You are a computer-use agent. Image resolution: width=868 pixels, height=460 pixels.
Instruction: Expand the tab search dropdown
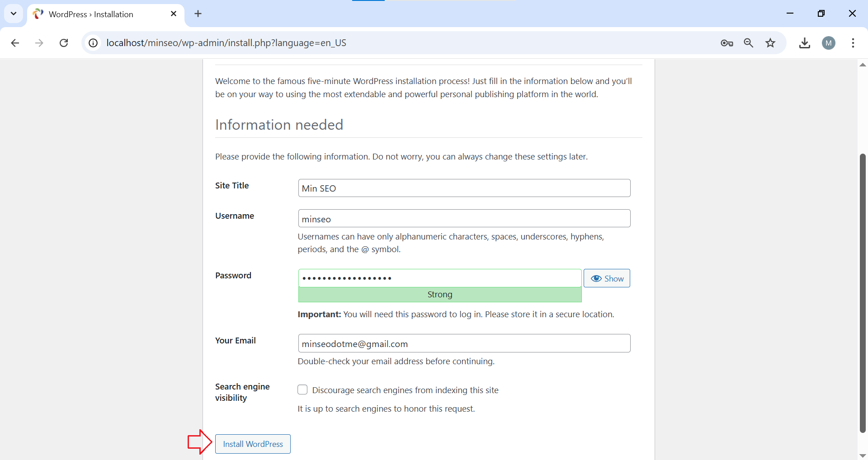pyautogui.click(x=14, y=14)
